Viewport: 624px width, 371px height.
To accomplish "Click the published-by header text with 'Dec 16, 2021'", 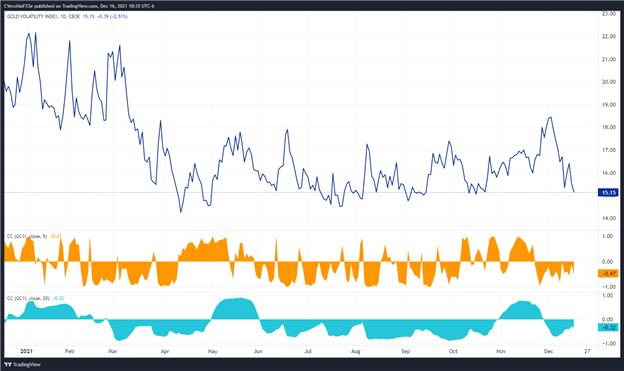I will pos(79,6).
